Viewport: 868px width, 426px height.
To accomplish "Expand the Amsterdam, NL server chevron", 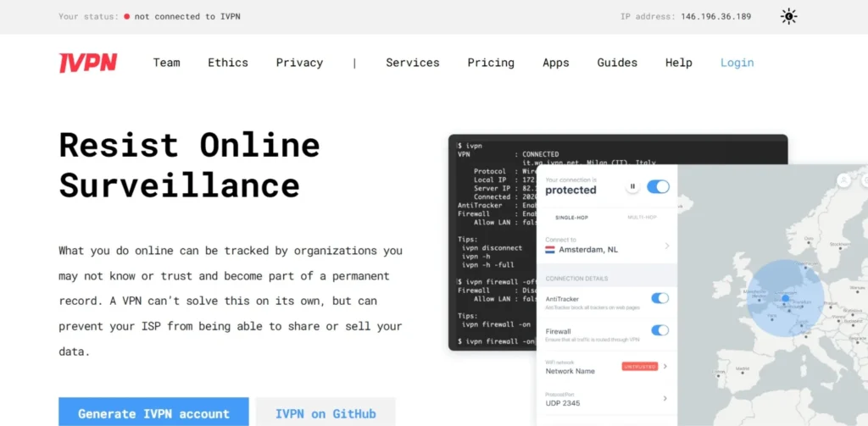I will point(666,246).
